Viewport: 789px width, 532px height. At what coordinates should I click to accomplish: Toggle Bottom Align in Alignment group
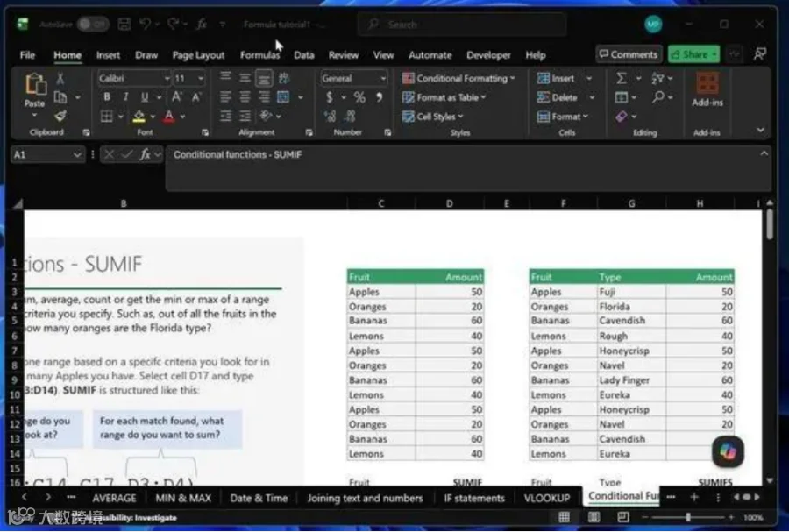point(264,78)
